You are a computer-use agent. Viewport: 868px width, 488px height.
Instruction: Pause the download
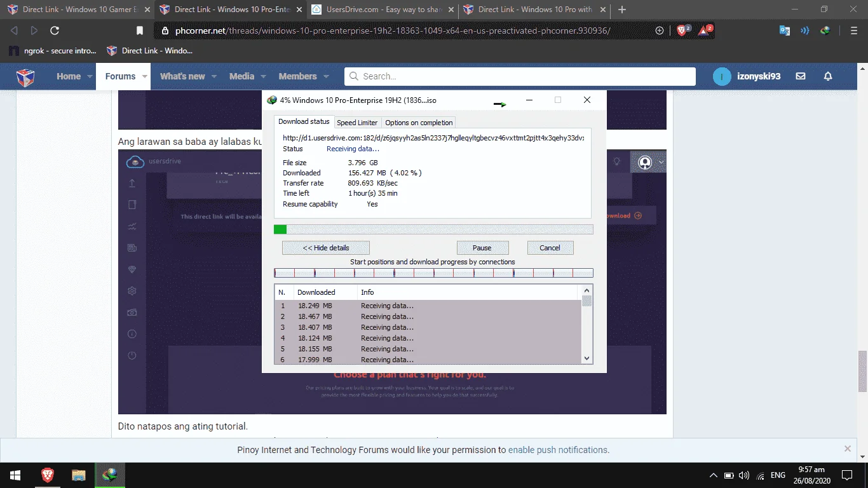(482, 248)
